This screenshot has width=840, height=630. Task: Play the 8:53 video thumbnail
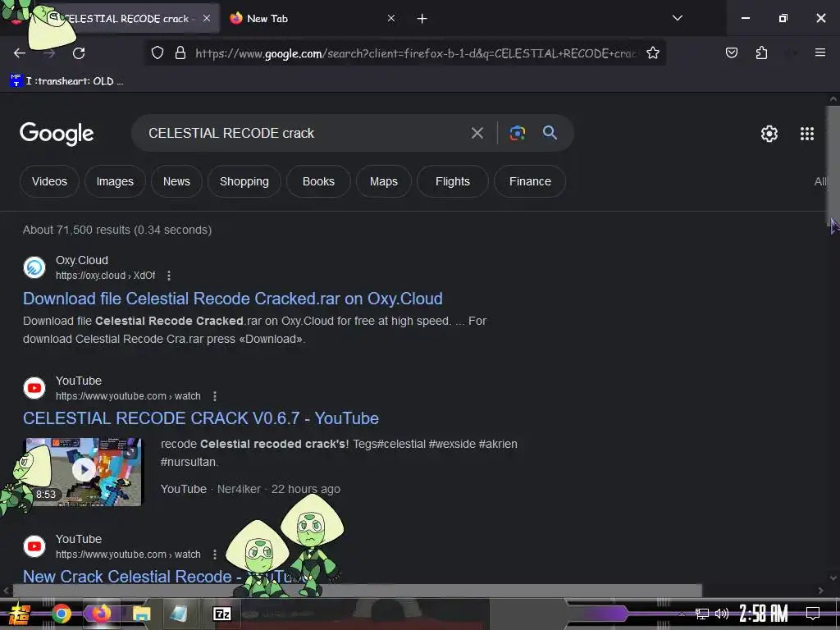click(84, 472)
